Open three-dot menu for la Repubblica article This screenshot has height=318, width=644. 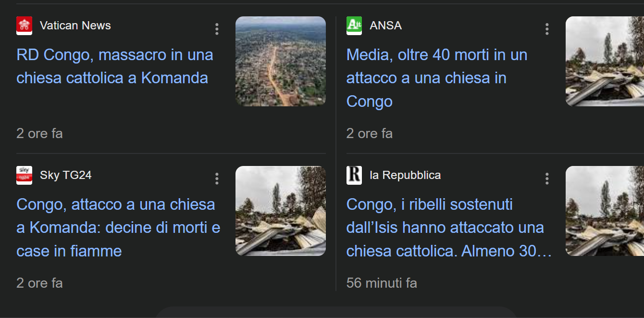click(x=547, y=178)
